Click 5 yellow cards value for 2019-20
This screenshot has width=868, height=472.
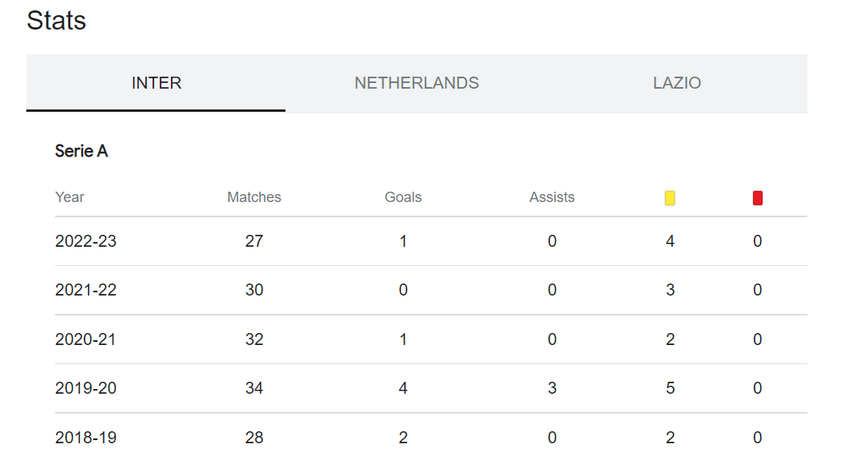point(670,388)
